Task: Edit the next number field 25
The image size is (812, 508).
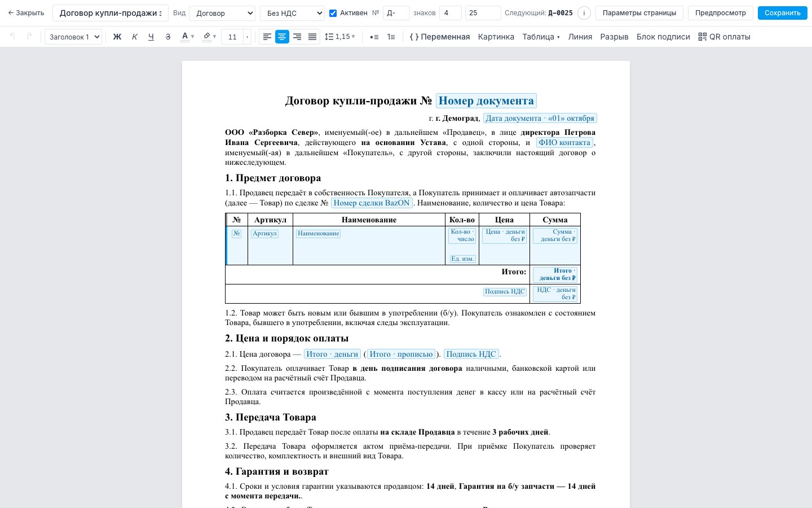Action: [x=483, y=13]
